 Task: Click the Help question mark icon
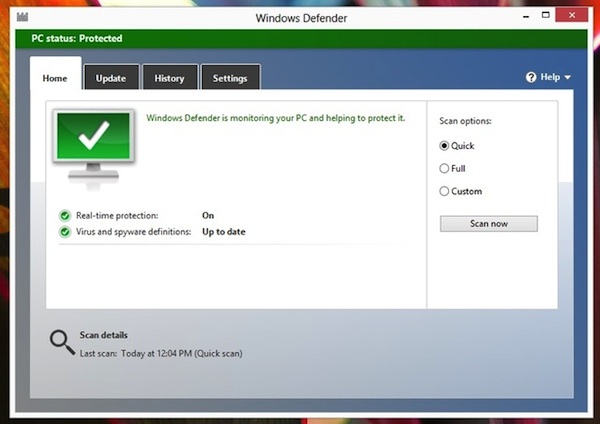pos(531,77)
